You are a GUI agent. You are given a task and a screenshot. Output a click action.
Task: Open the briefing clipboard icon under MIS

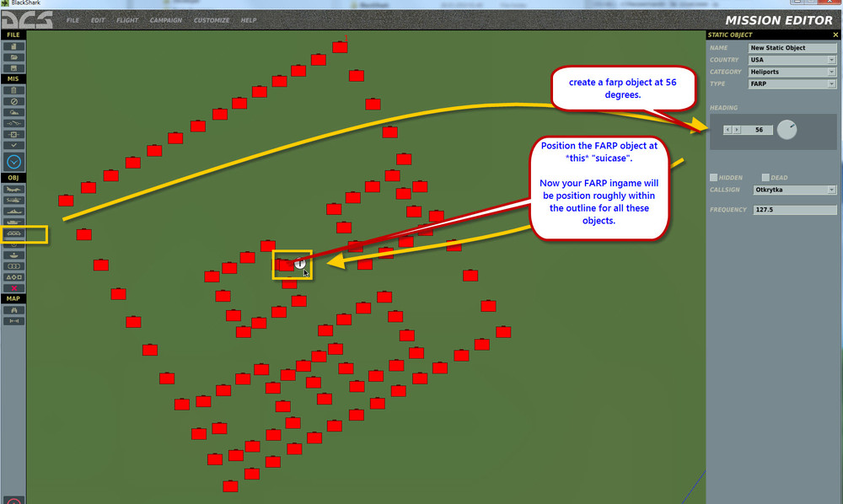point(13,90)
